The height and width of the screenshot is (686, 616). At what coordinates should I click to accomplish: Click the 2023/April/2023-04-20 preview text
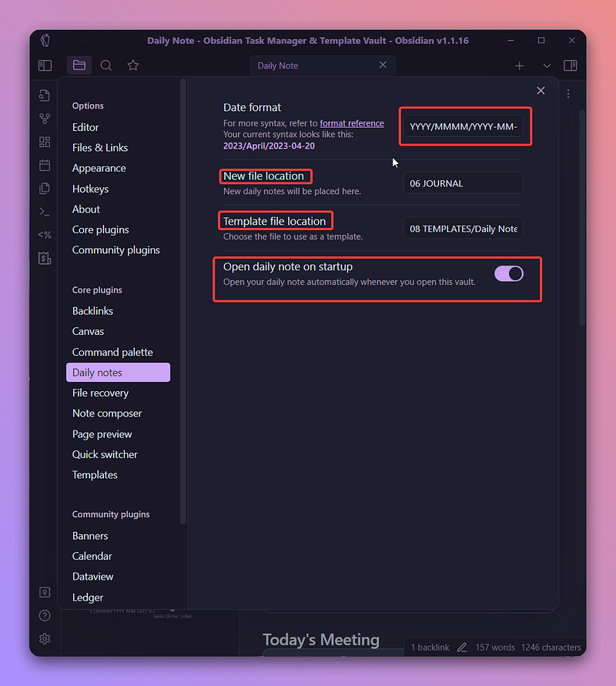pos(269,146)
